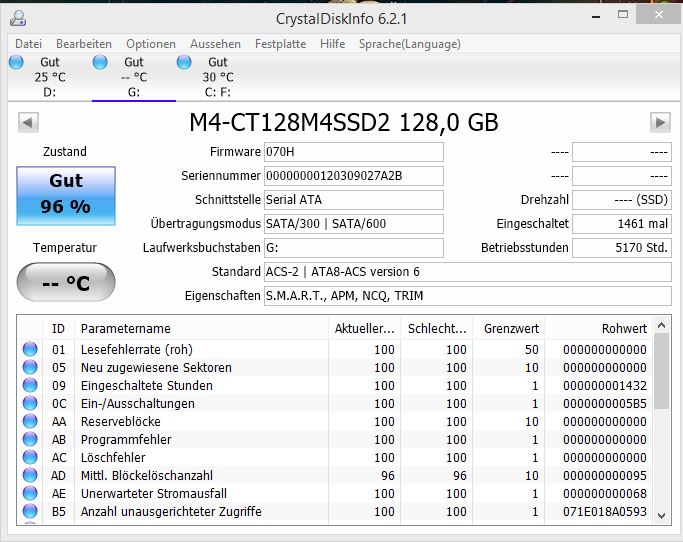This screenshot has height=542, width=683.
Task: Go to next disk with right arrow
Action: [660, 122]
